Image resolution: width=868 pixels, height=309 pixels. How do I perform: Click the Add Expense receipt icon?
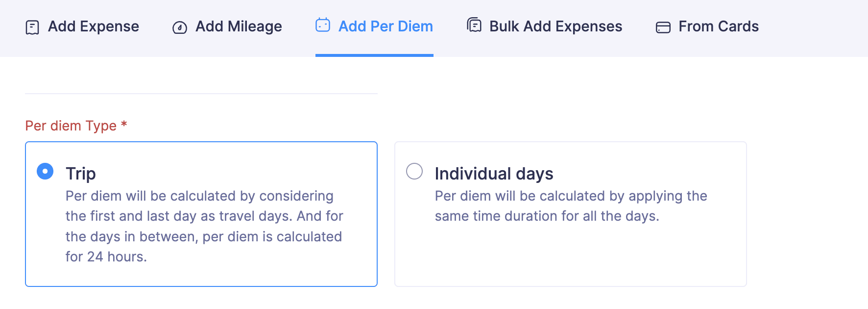coord(31,27)
